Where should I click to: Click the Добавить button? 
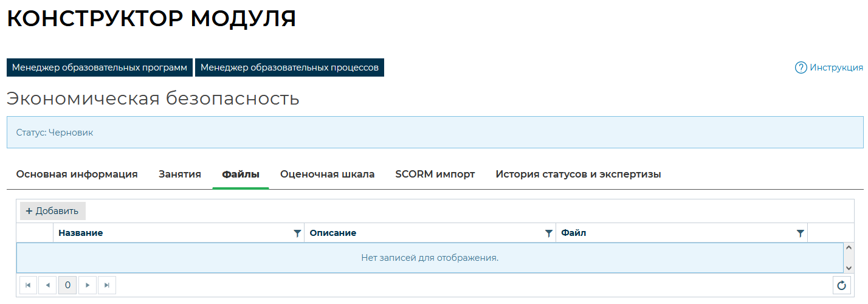coord(52,211)
